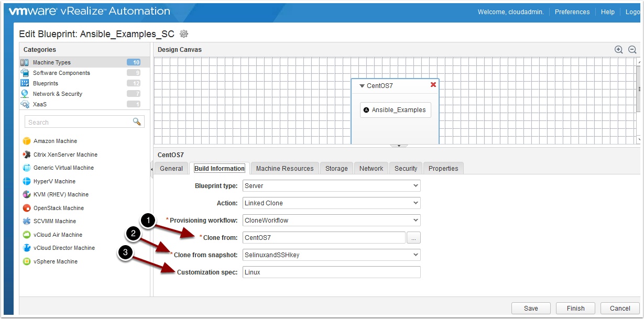This screenshot has height=319, width=644.
Task: Open the Provisioning workflow dropdown
Action: pos(331,220)
